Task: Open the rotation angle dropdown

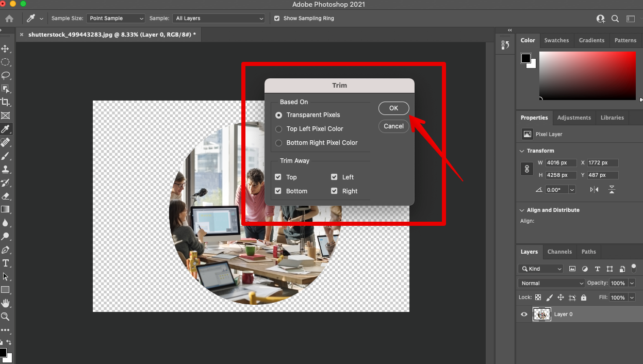Action: [x=572, y=190]
